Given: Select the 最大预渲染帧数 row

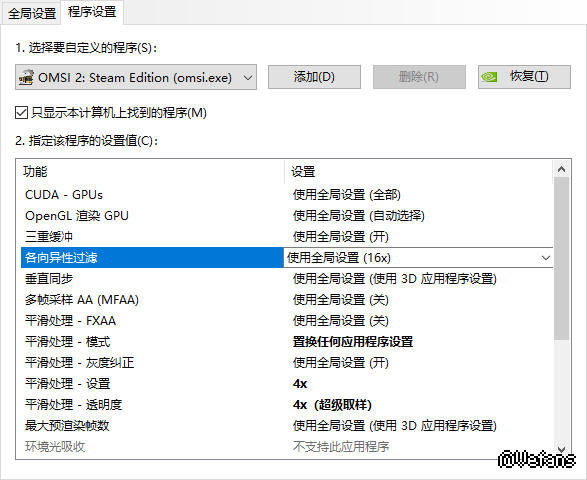Looking at the screenshot, I should (x=287, y=425).
